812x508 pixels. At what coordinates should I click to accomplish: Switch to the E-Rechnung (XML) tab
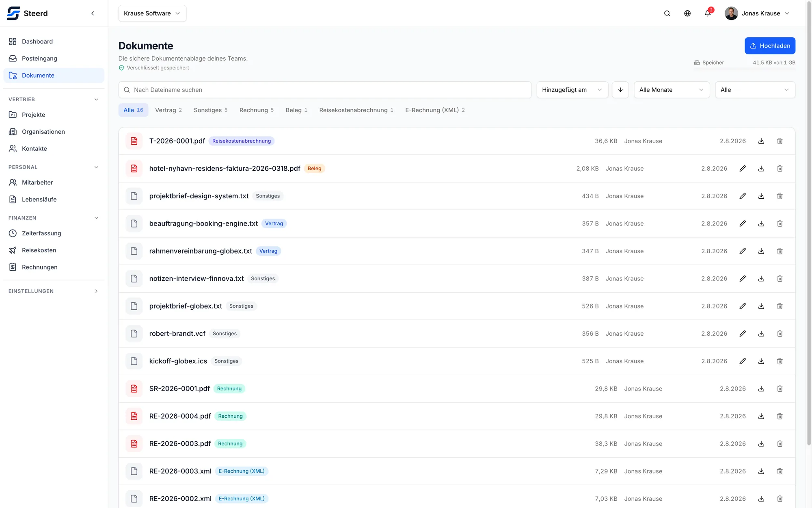(435, 110)
